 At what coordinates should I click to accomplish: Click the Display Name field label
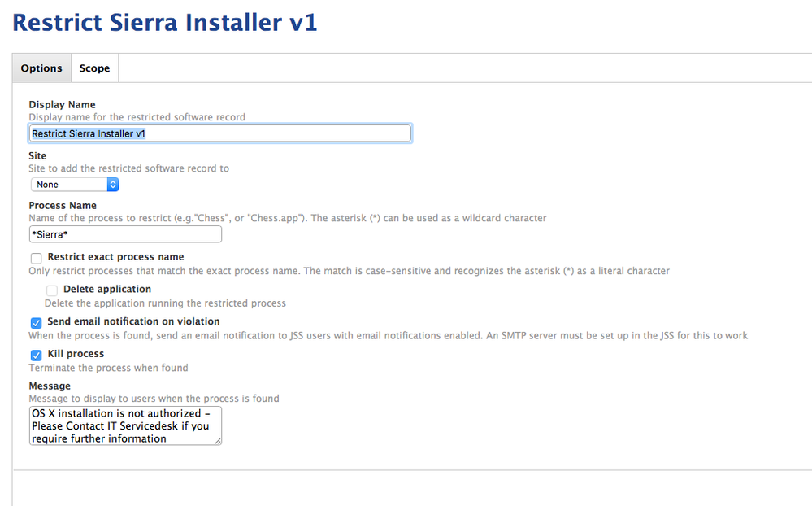point(62,105)
